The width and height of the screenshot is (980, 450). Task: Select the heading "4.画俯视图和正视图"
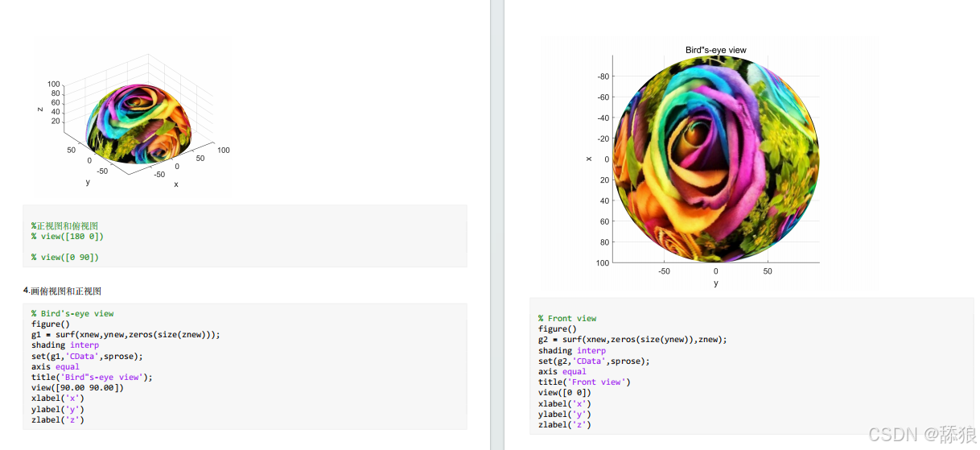click(62, 291)
